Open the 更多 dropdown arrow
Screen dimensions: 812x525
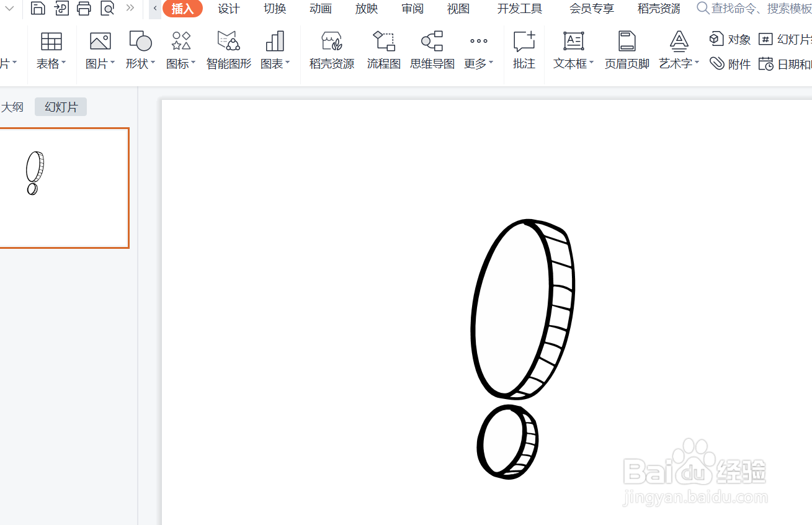click(491, 63)
